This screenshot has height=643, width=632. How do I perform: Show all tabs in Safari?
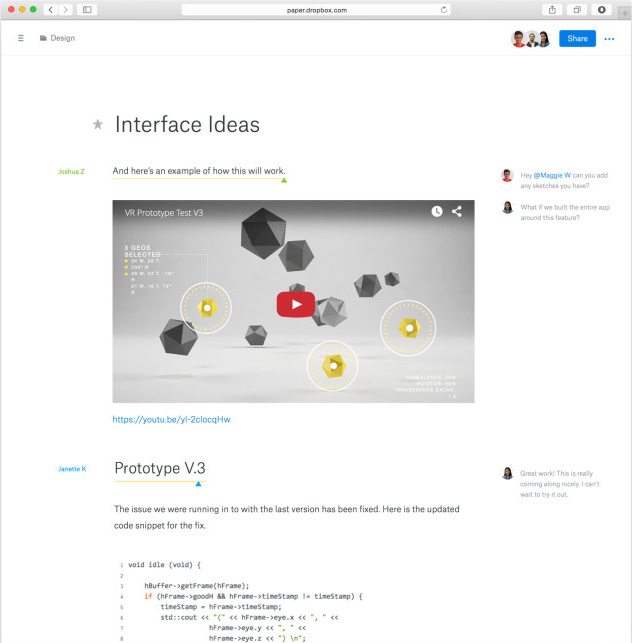pyautogui.click(x=577, y=10)
